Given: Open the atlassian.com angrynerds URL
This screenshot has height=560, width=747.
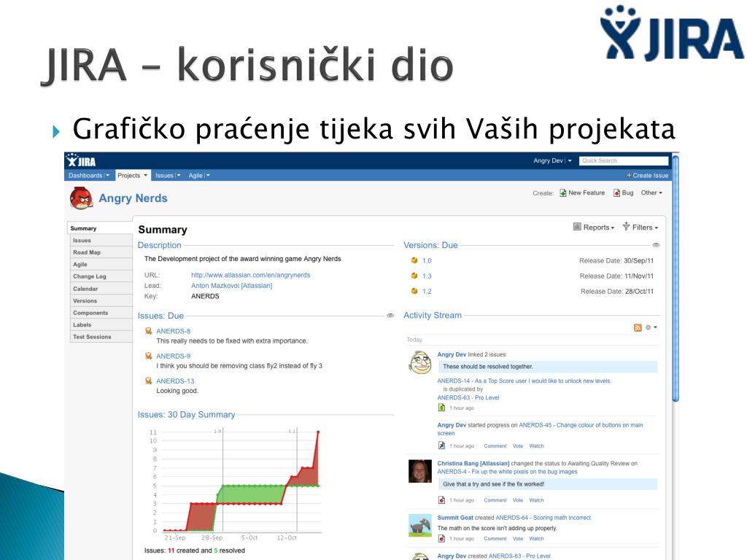Looking at the screenshot, I should pyautogui.click(x=251, y=275).
